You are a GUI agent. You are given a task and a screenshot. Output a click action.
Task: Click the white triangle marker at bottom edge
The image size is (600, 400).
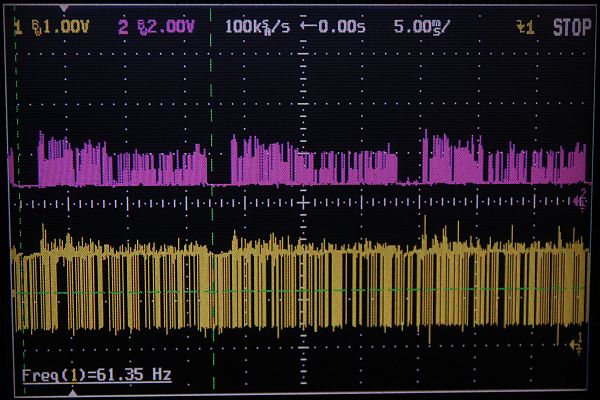[69, 391]
